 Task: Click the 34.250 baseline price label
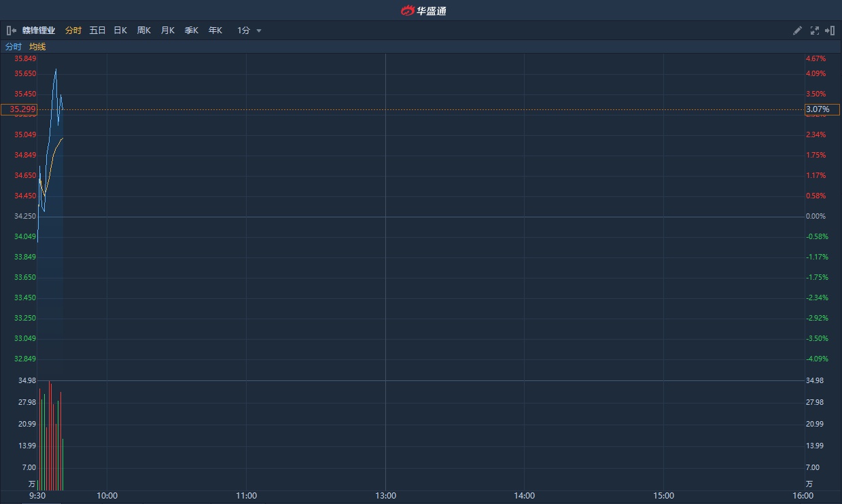pos(25,217)
